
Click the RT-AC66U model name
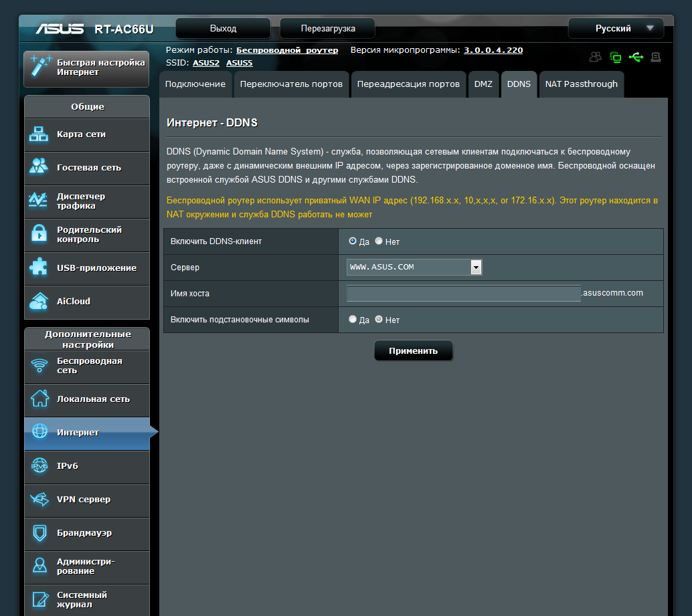124,29
